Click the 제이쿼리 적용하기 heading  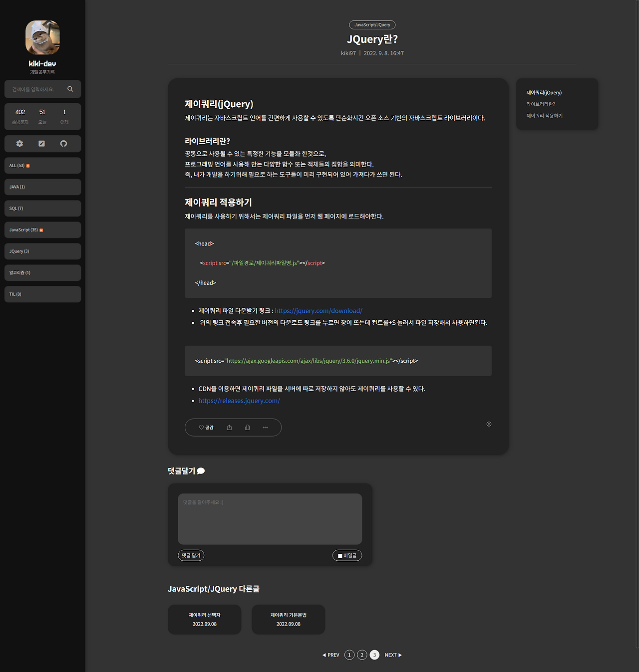tap(219, 203)
